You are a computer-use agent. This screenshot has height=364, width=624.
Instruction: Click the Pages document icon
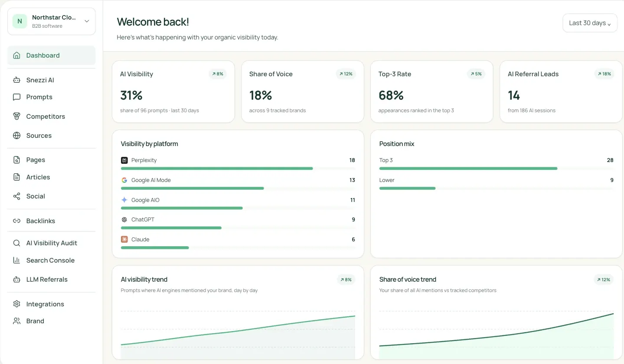[x=16, y=160]
